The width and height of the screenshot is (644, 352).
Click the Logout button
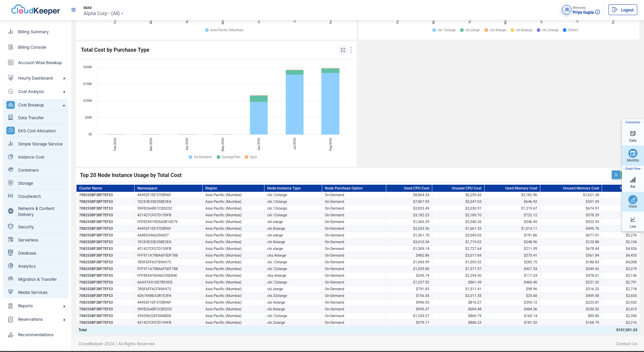pyautogui.click(x=623, y=10)
